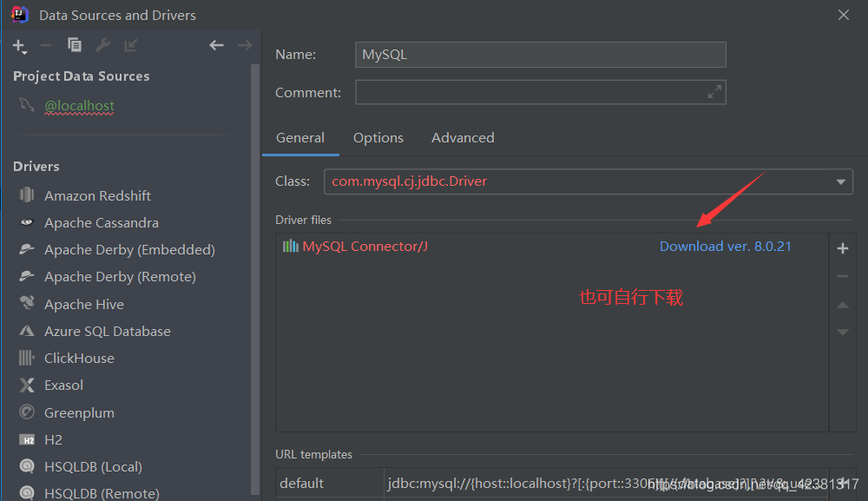Click the HSQLDB (Local) icon
Screen dimensions: 868x501
tap(27, 466)
